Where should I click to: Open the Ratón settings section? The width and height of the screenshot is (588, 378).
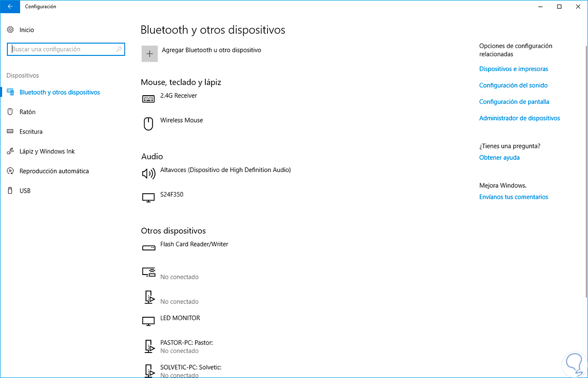point(27,112)
